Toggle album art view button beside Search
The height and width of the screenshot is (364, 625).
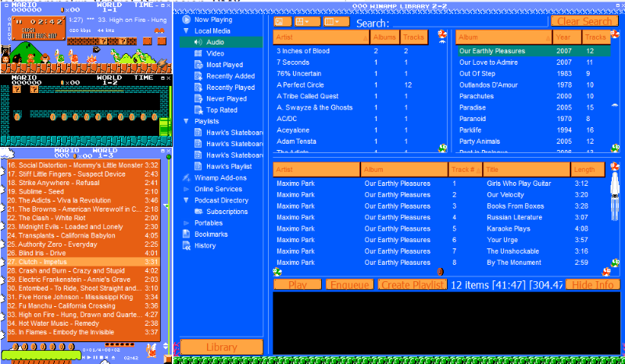[283, 22]
